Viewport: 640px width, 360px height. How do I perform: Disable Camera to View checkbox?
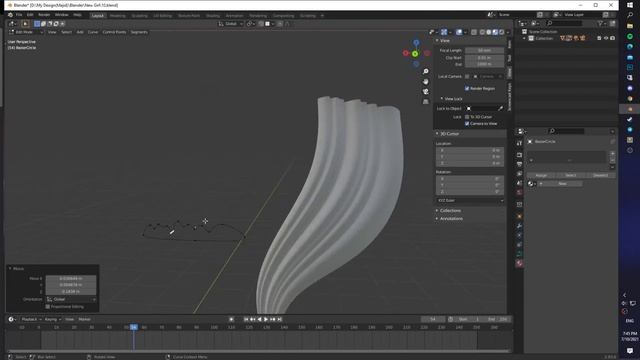tap(467, 124)
